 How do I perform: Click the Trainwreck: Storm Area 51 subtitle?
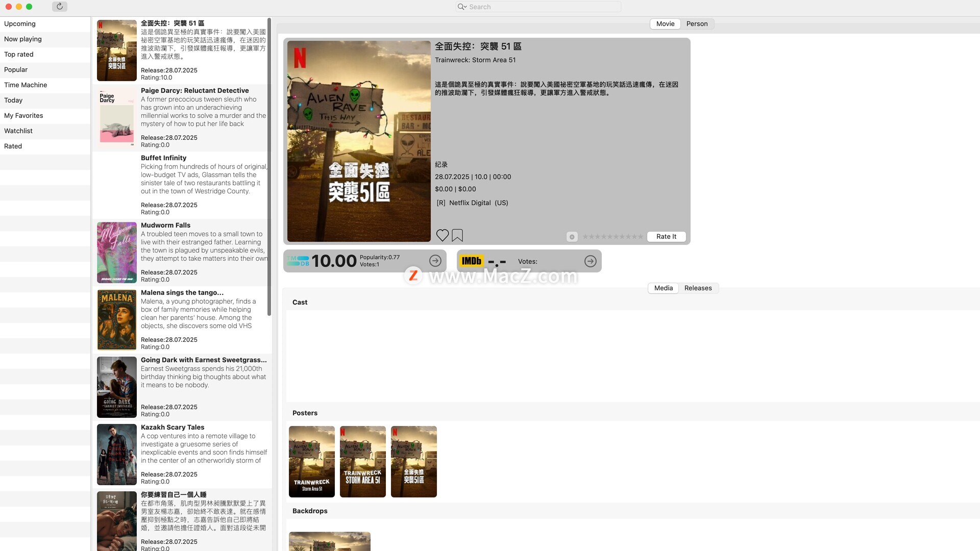pos(475,60)
